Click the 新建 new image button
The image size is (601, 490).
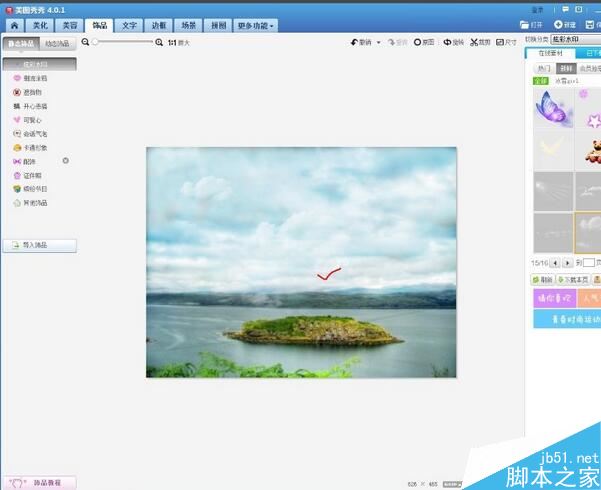pyautogui.click(x=565, y=25)
